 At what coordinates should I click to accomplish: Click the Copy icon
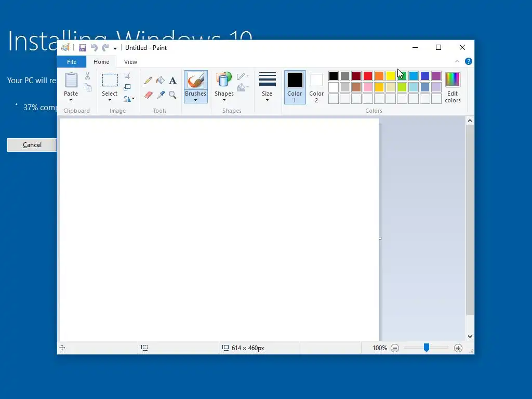pyautogui.click(x=87, y=87)
